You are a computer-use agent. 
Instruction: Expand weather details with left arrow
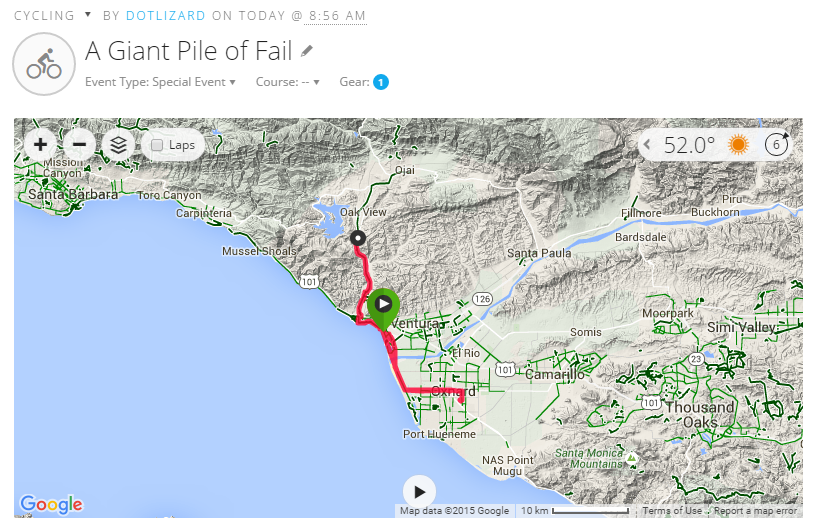pyautogui.click(x=647, y=145)
